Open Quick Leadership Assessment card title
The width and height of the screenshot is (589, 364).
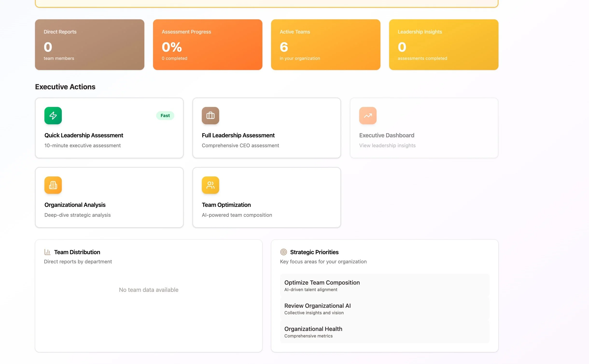(x=84, y=135)
